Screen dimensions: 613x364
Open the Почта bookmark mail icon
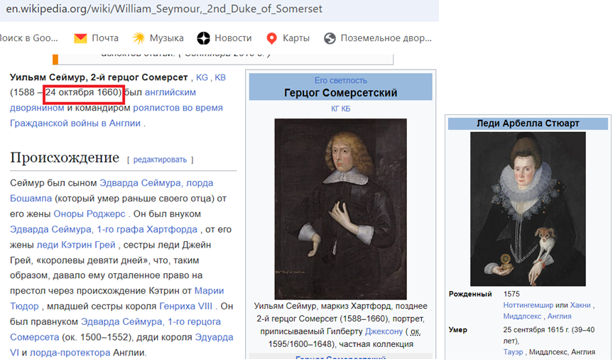(80, 38)
